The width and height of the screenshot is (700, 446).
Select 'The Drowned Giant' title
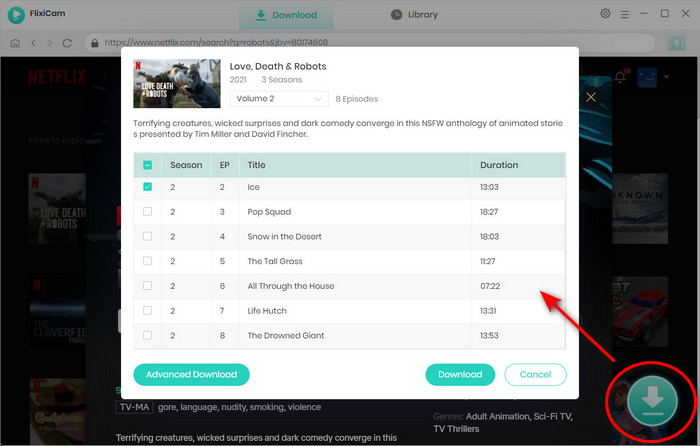pos(286,336)
